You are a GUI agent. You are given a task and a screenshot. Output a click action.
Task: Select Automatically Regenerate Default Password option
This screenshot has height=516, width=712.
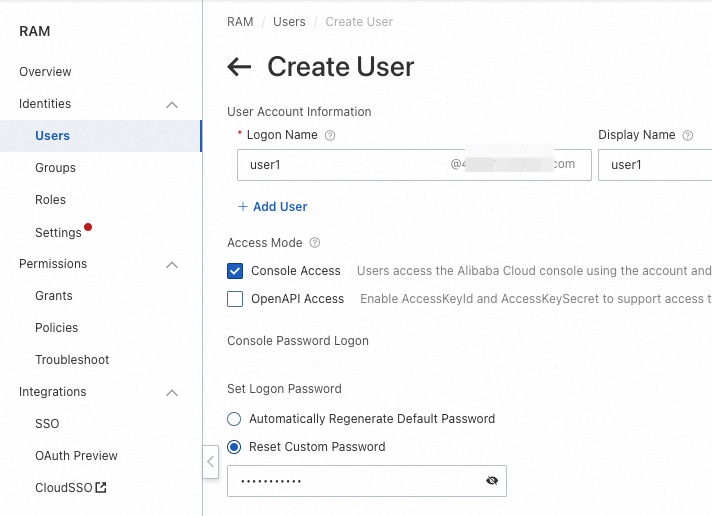pos(234,419)
